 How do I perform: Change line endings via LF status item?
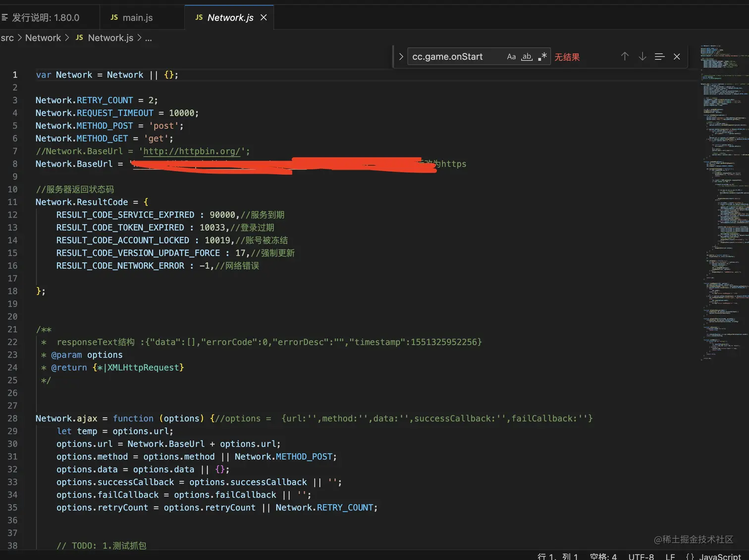(x=670, y=556)
